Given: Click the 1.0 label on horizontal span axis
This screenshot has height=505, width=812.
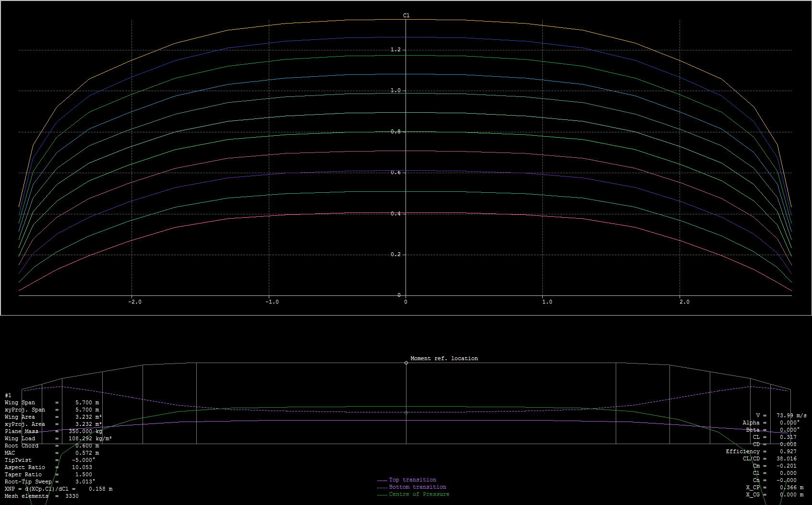Looking at the screenshot, I should click(x=547, y=302).
